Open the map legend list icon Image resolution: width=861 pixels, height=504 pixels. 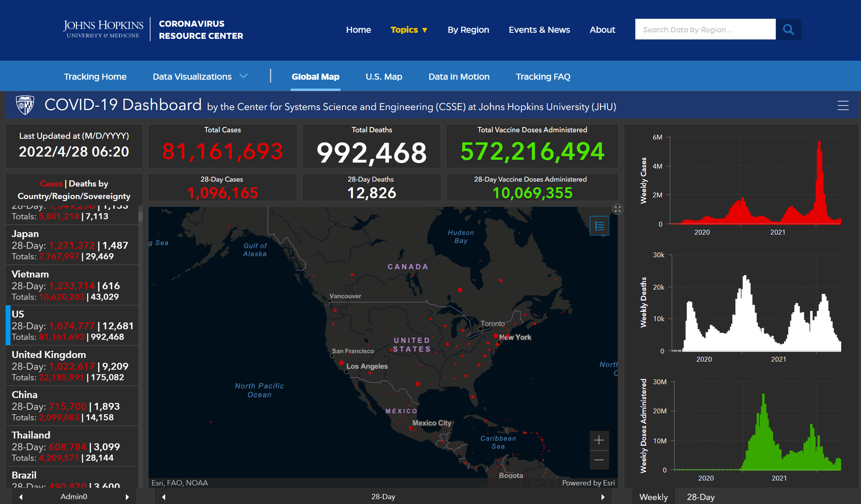600,226
